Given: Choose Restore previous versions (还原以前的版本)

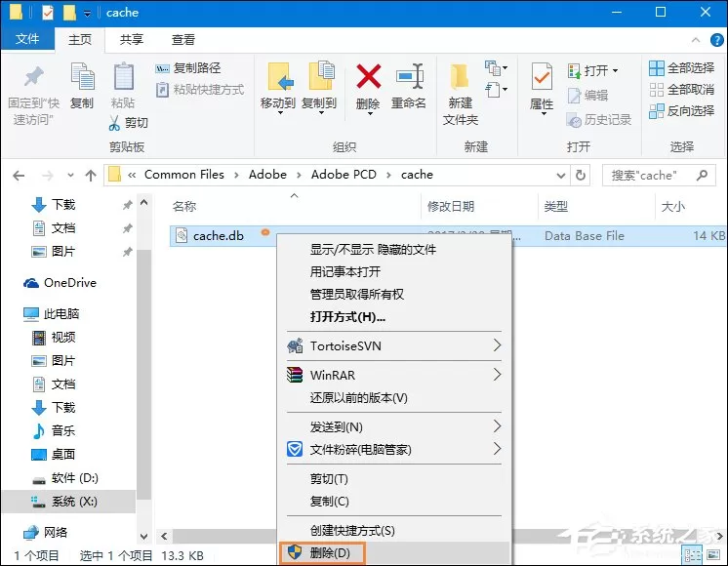Looking at the screenshot, I should 394,398.
